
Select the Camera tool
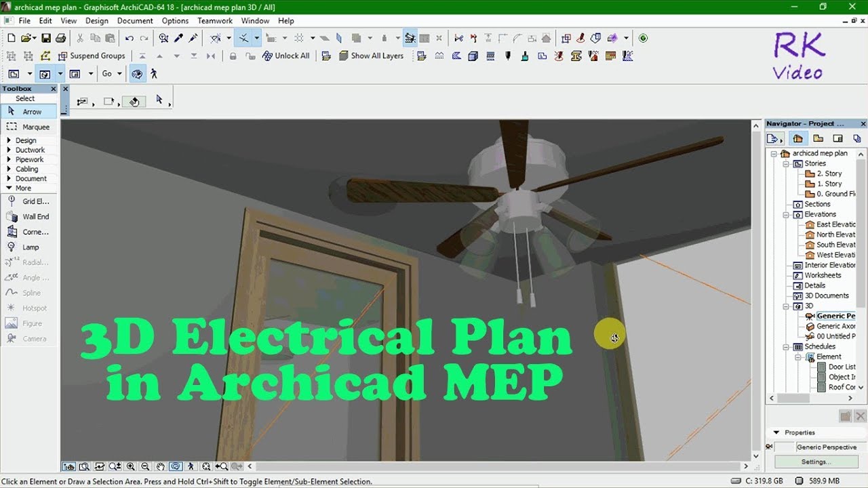[29, 339]
